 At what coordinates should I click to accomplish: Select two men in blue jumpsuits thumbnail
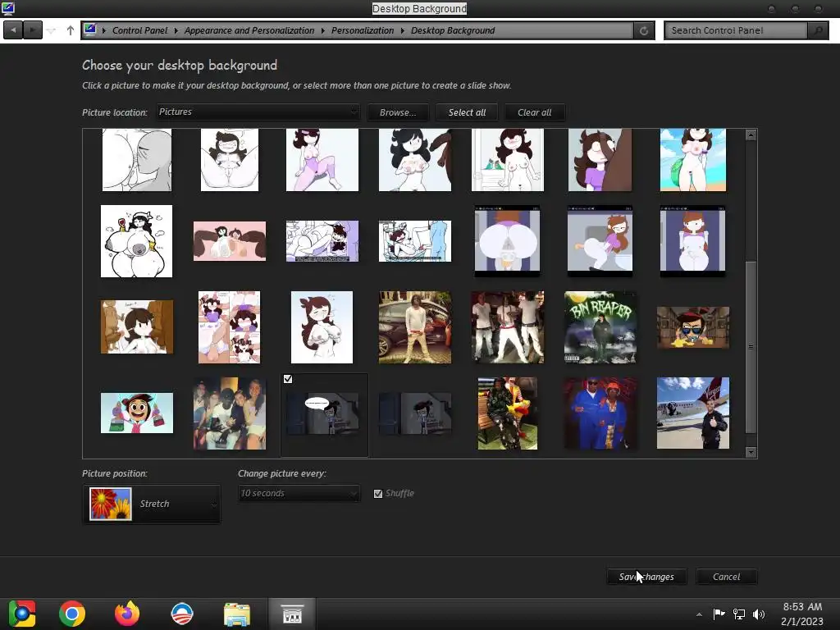coord(600,413)
